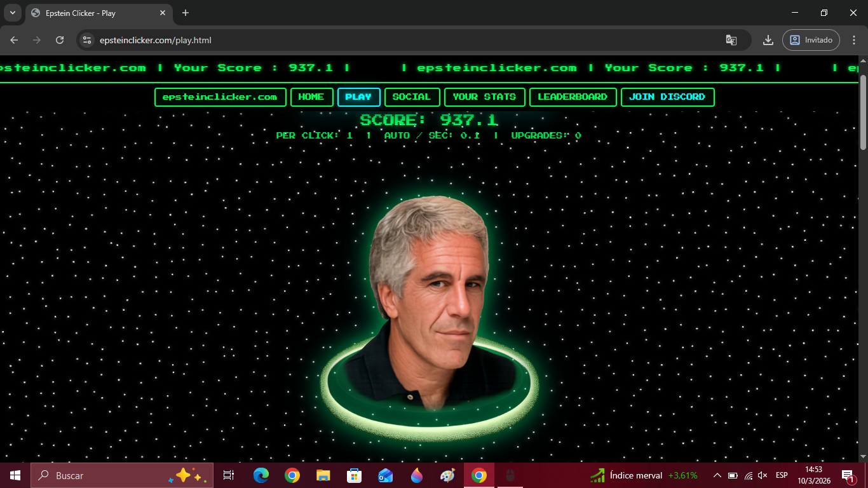Click the HOME navigation button
The height and width of the screenshot is (488, 868).
pos(311,97)
